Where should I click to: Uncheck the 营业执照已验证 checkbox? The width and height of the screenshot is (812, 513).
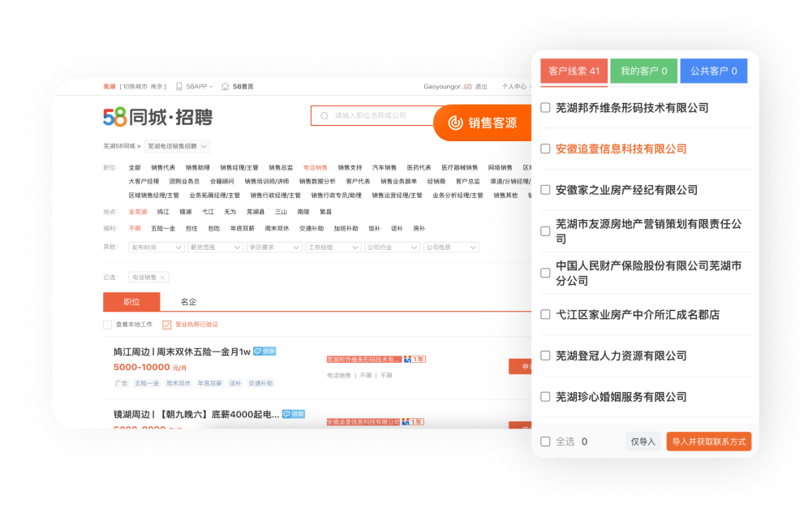(167, 325)
